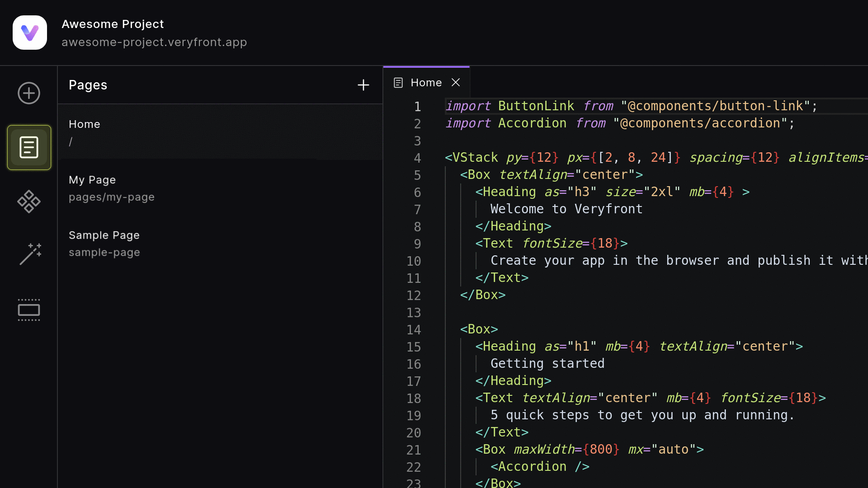This screenshot has height=488, width=868.
Task: Click the closing </Box> on line 12
Action: point(483,295)
